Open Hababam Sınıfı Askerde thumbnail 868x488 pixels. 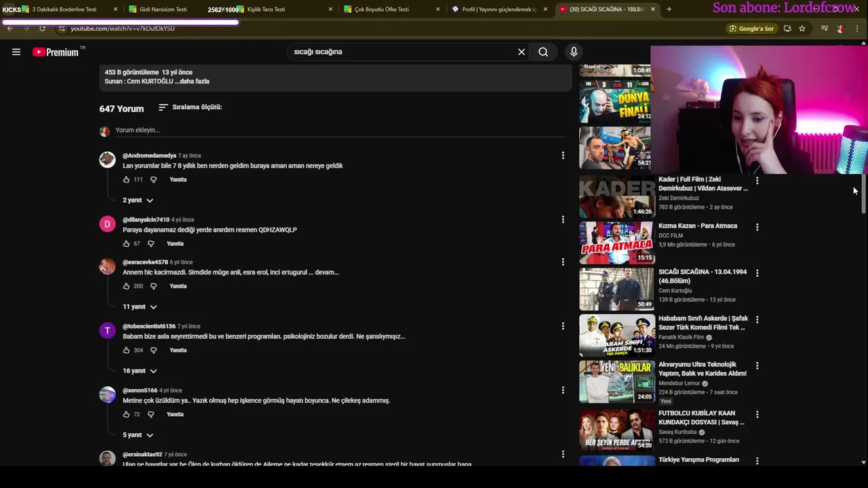(616, 335)
